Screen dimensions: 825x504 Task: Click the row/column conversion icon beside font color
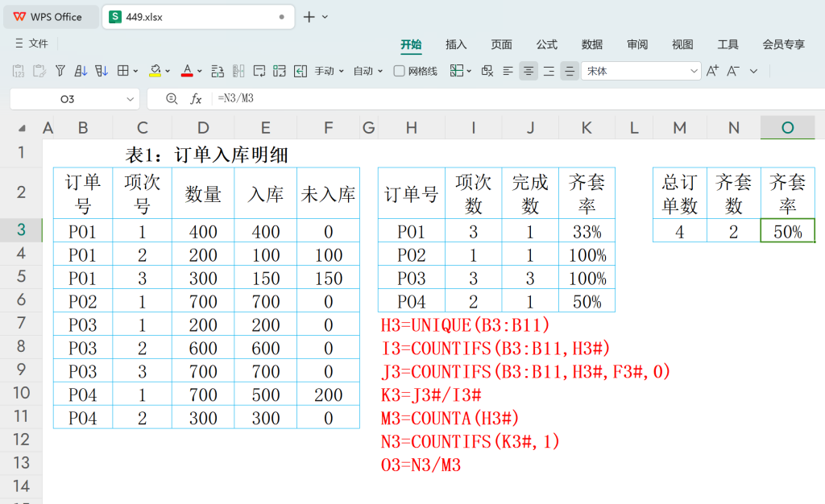(218, 71)
